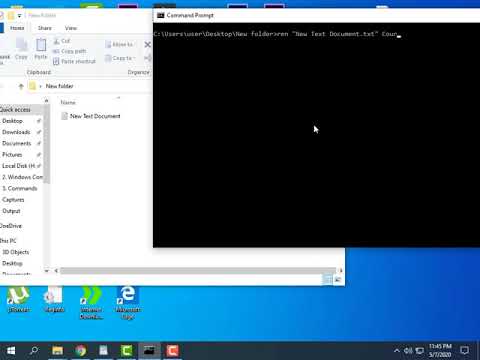Viewport: 480px width, 360px height.
Task: Click the Delete X icon in ribbon
Action: [x=148, y=44]
